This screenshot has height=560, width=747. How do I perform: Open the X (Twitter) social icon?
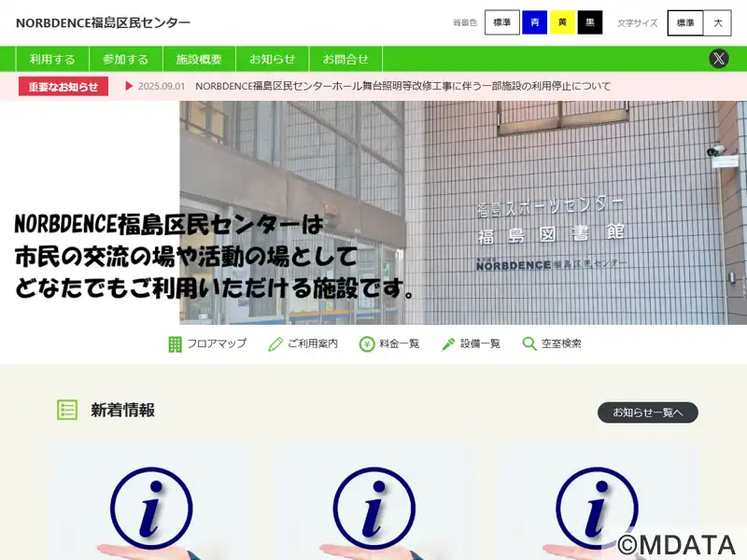[x=718, y=59]
